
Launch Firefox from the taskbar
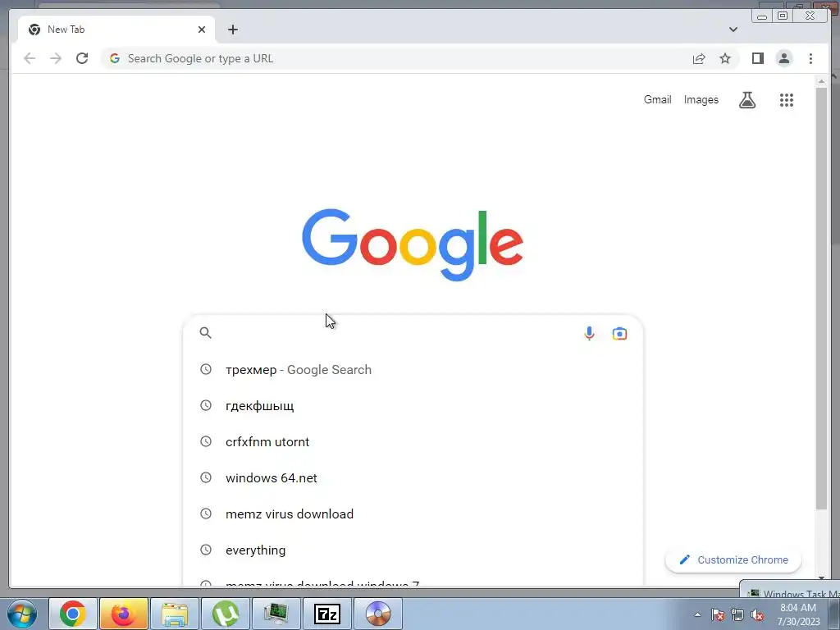pos(123,614)
